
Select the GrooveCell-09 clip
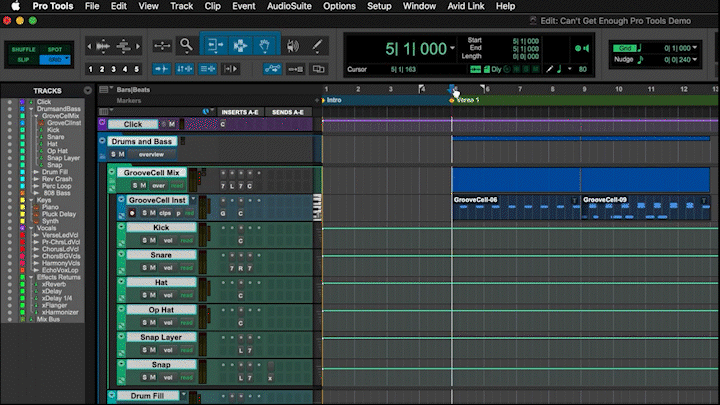point(640,208)
